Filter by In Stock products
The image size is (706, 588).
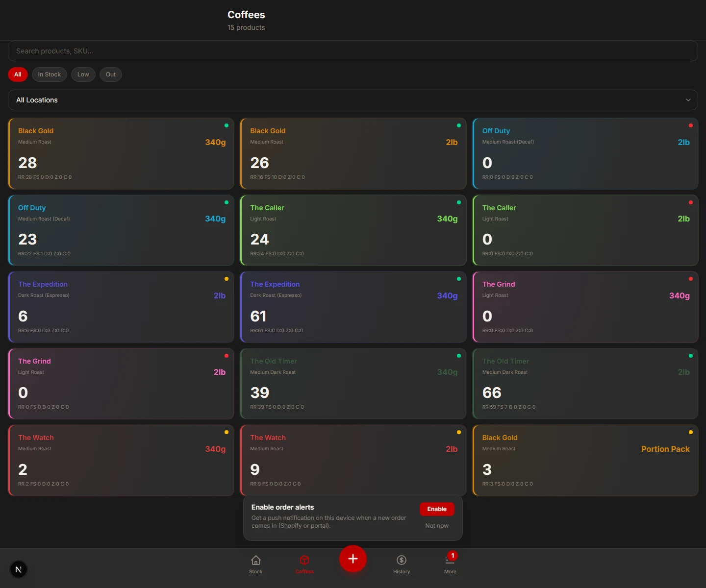click(50, 74)
